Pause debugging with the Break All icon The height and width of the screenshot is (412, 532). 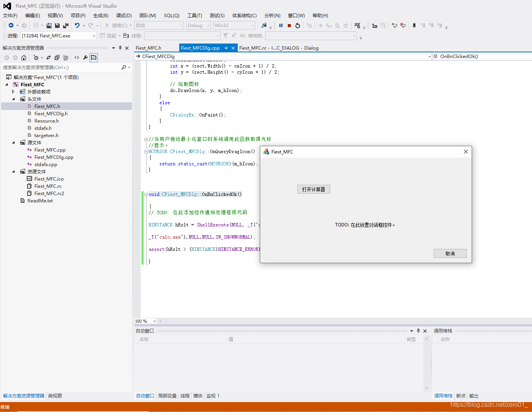point(281,26)
